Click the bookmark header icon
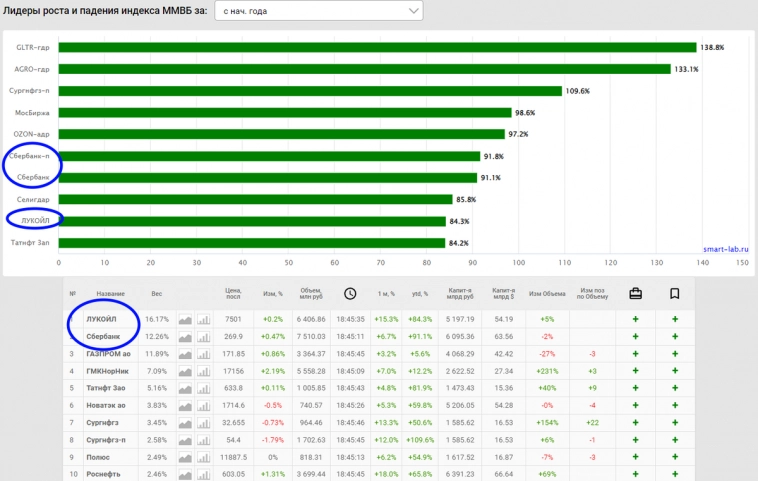Image resolution: width=758 pixels, height=481 pixels. pos(675,293)
